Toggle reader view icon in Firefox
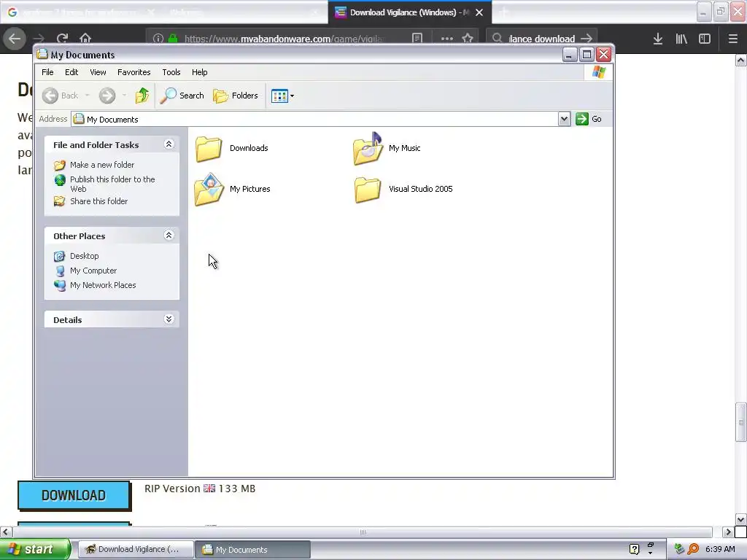747x560 pixels. coord(417,39)
